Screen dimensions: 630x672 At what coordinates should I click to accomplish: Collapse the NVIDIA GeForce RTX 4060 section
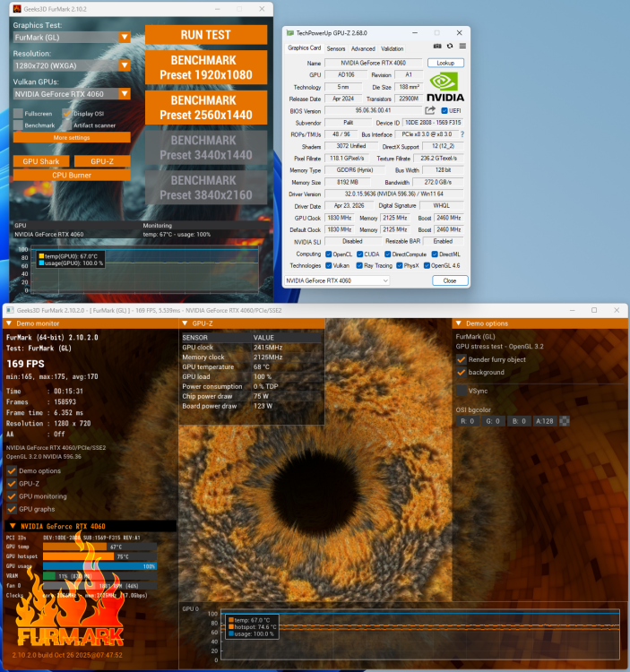13,526
